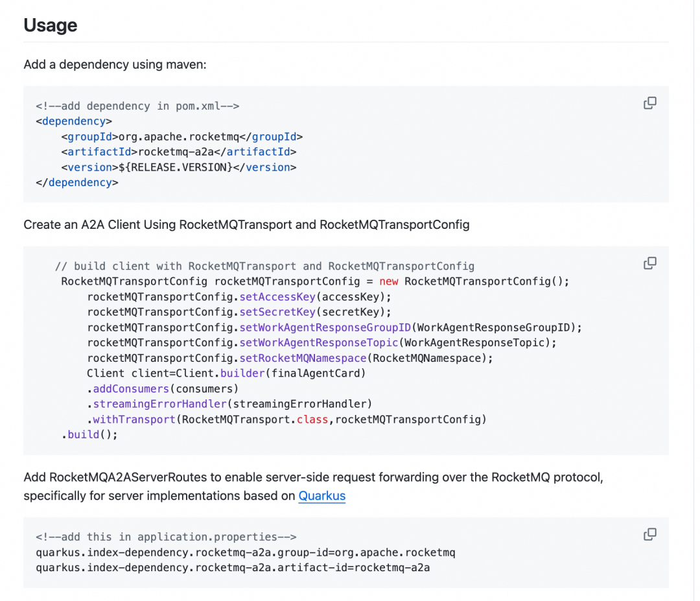The width and height of the screenshot is (700, 601).
Task: Copy the RocketMQTransport client code block
Action: pos(649,263)
